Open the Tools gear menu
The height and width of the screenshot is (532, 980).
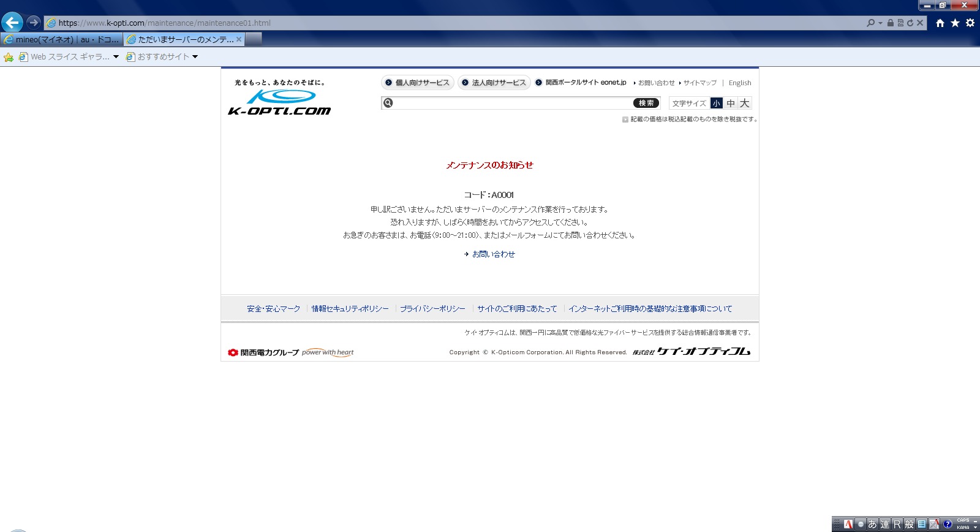click(x=970, y=23)
